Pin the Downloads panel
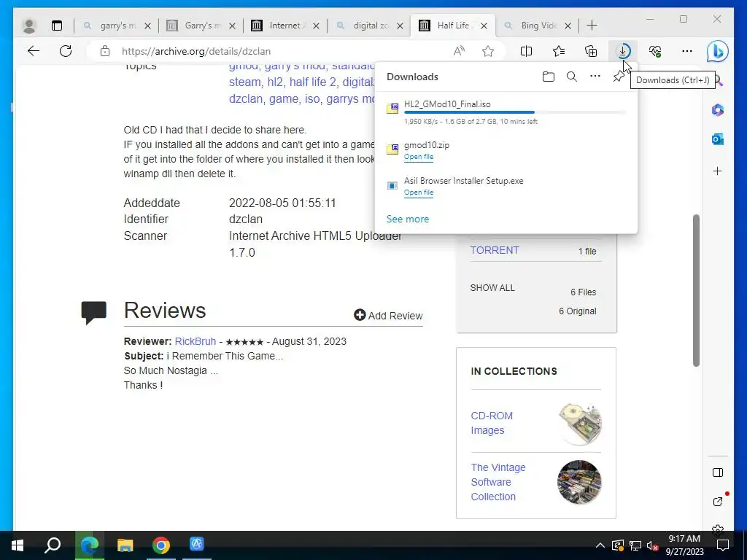This screenshot has width=747, height=560. point(618,77)
